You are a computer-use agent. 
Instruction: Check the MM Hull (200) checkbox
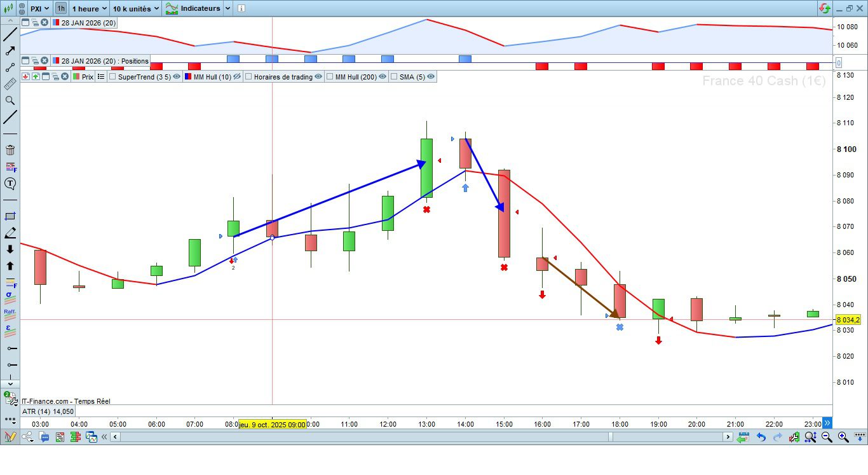330,77
